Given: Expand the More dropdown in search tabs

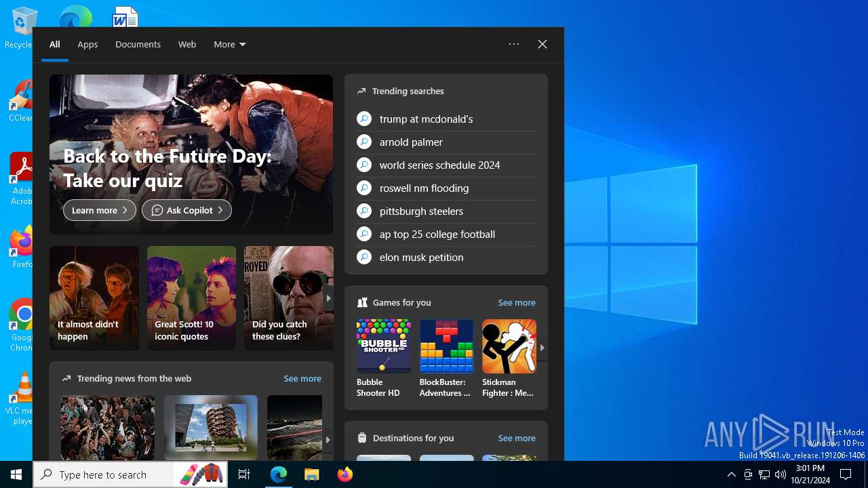Looking at the screenshot, I should tap(230, 44).
